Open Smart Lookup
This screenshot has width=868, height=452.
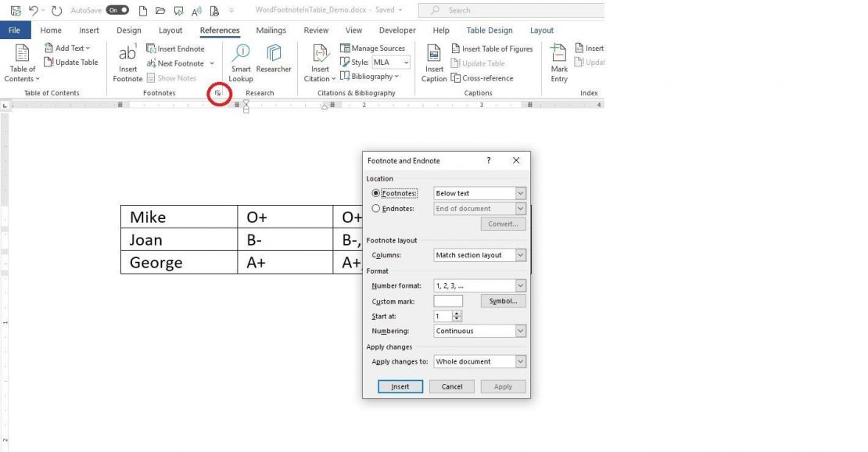click(x=240, y=63)
